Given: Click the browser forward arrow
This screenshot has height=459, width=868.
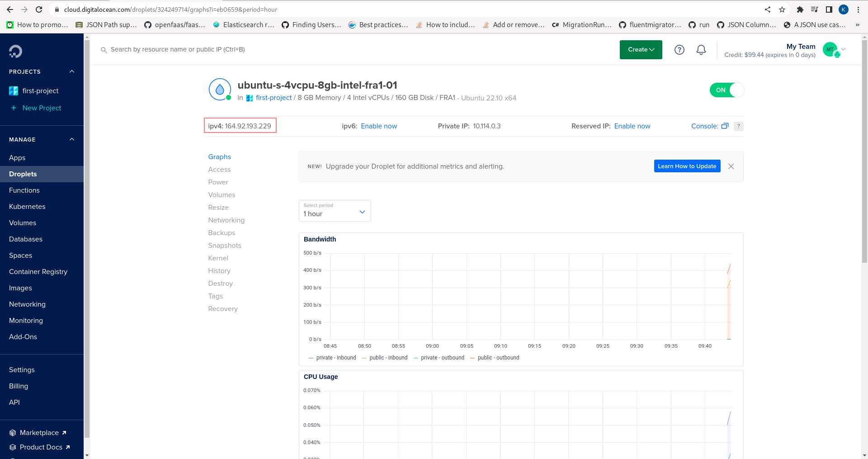Looking at the screenshot, I should tap(24, 9).
